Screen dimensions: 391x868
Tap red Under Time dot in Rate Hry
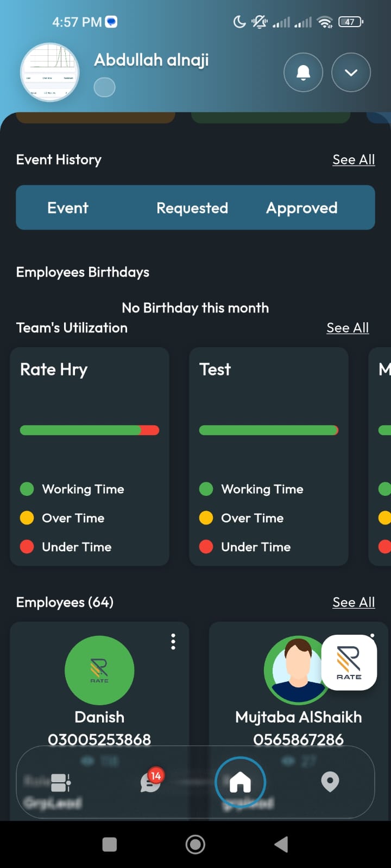(27, 546)
